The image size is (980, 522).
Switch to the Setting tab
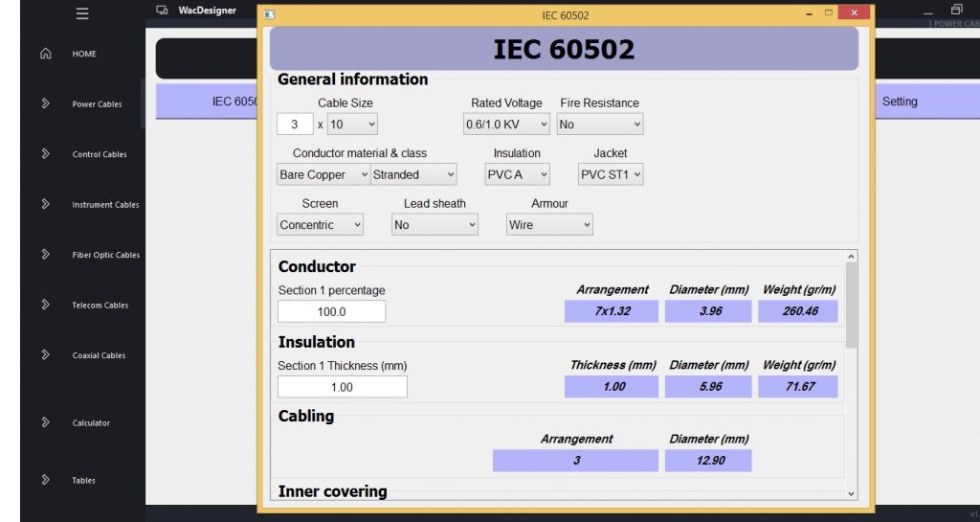click(899, 102)
